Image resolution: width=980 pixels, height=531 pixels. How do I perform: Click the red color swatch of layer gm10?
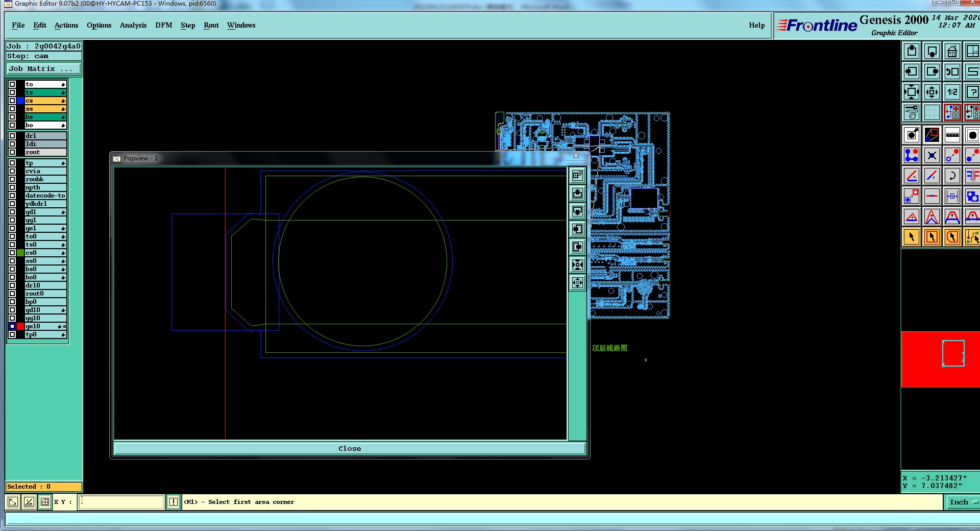pos(20,326)
